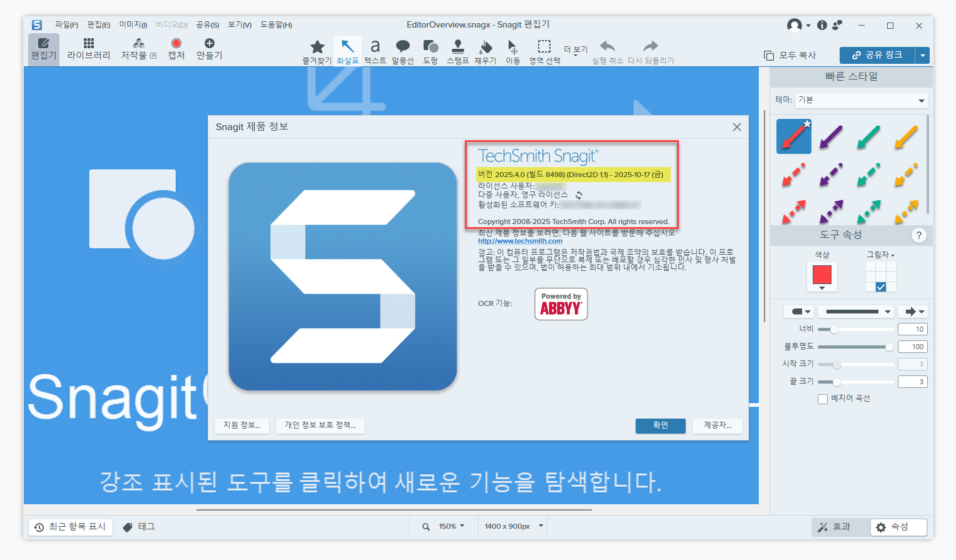Open the user account icon
The height and width of the screenshot is (560, 956).
tap(795, 25)
